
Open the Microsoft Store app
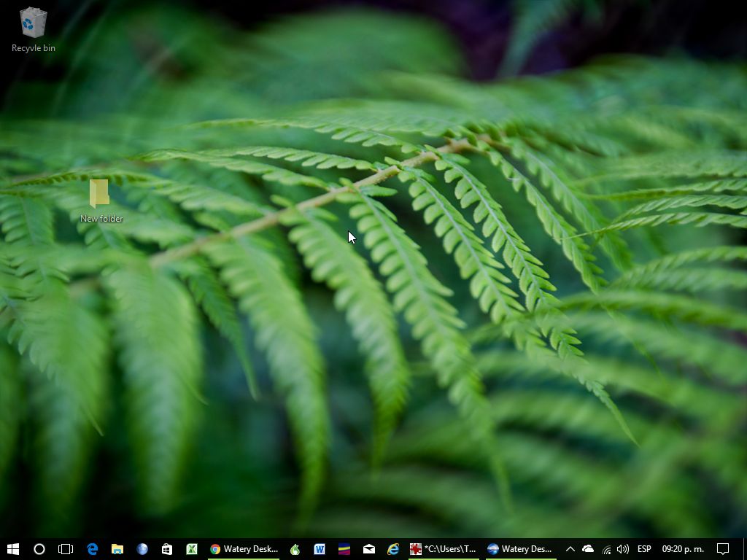167,549
